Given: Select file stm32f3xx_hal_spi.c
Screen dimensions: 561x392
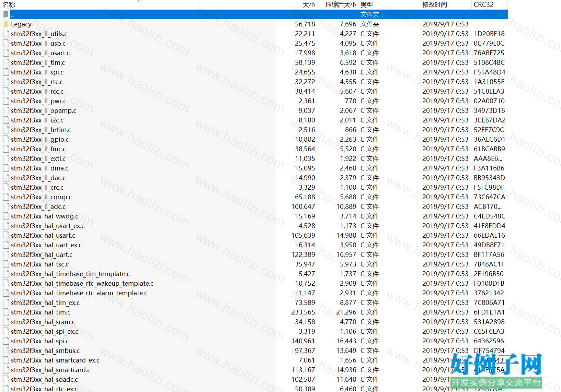Looking at the screenshot, I should (x=40, y=341).
